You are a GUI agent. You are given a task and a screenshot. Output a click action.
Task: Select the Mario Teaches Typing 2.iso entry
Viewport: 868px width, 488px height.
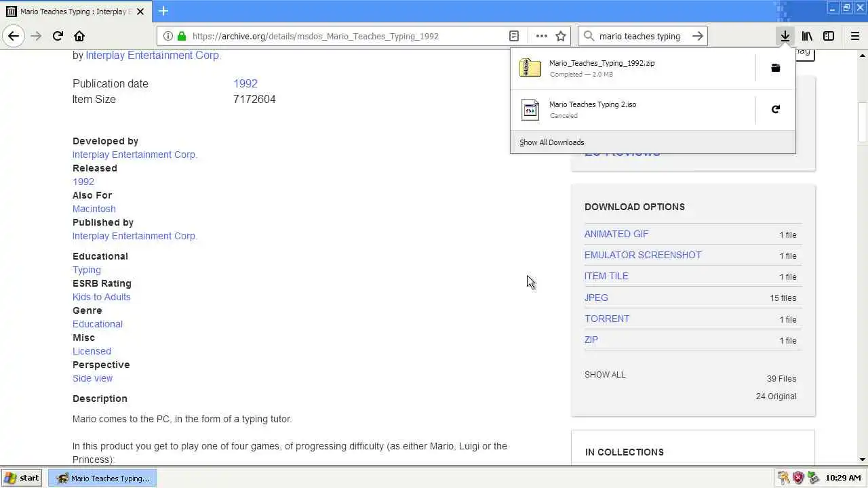tap(633, 109)
